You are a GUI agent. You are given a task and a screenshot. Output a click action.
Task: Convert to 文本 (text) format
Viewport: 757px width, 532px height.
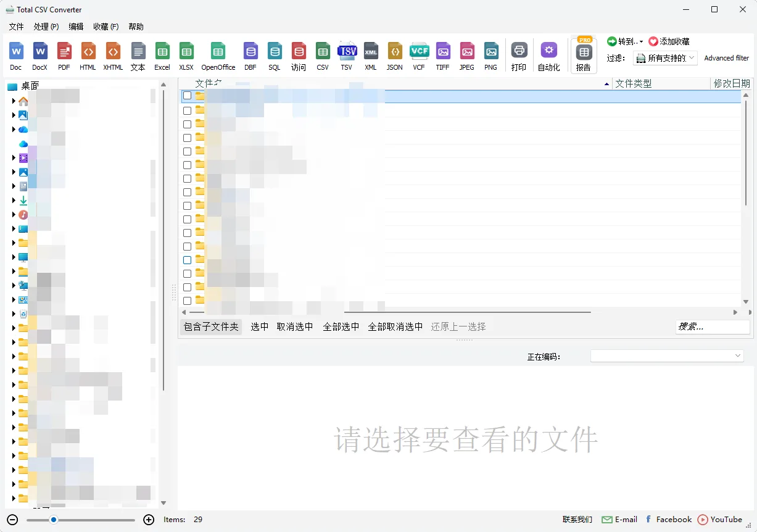point(138,56)
